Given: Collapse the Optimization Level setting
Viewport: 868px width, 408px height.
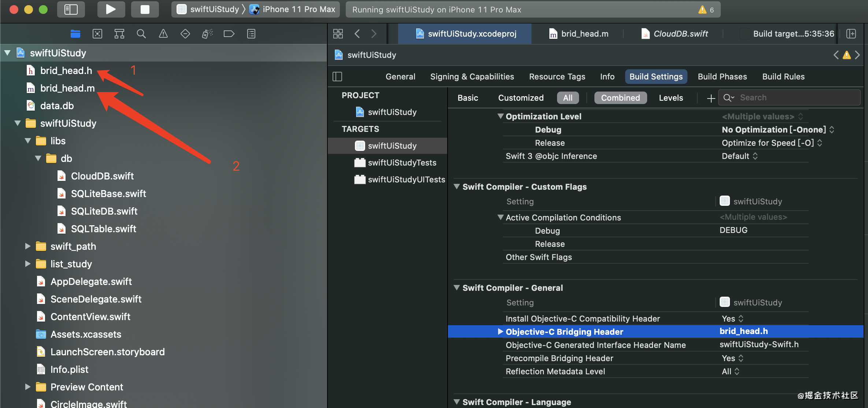Looking at the screenshot, I should pos(500,116).
